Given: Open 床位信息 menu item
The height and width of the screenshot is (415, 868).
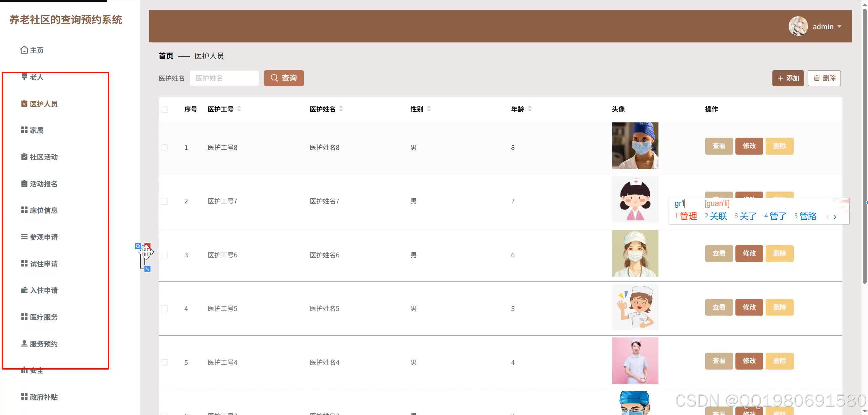Looking at the screenshot, I should [43, 210].
